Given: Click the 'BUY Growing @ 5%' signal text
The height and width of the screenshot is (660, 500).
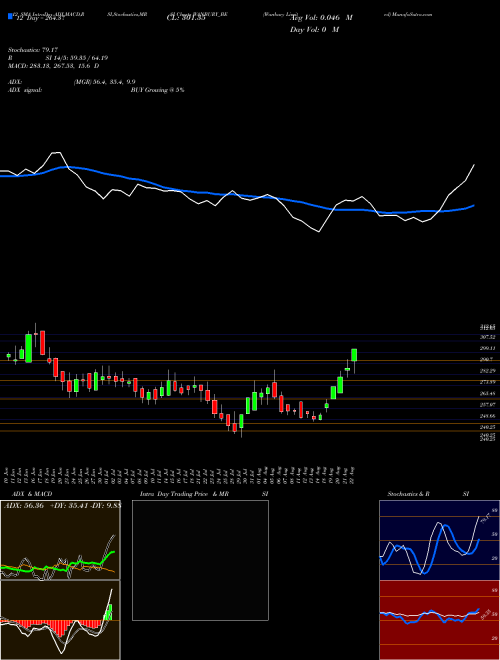Looking at the screenshot, I should point(157,90).
